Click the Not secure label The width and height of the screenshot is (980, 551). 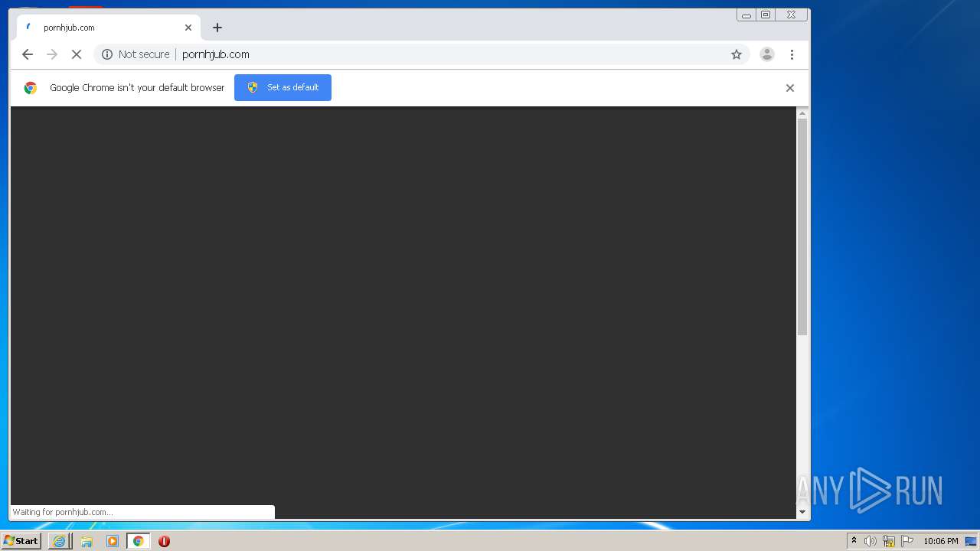click(x=144, y=54)
